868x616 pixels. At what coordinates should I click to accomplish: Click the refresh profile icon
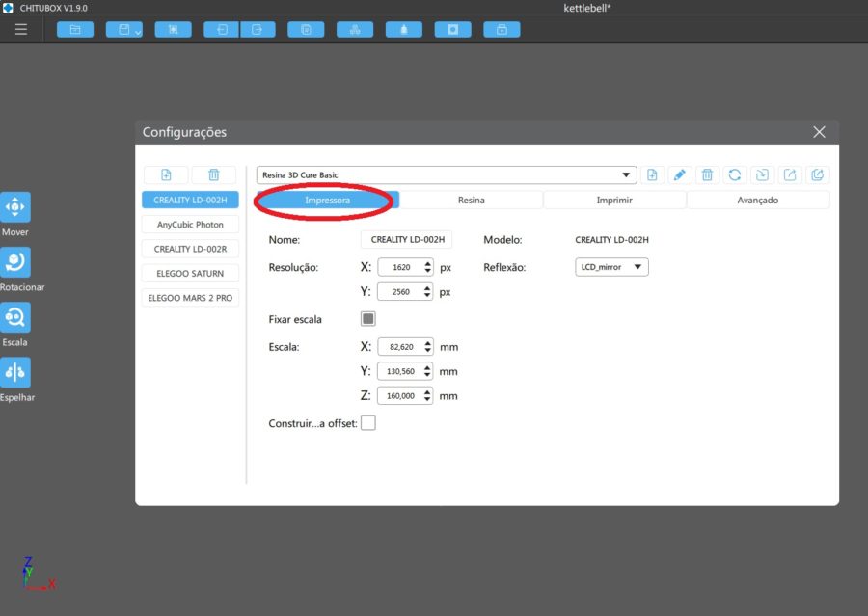tap(735, 174)
